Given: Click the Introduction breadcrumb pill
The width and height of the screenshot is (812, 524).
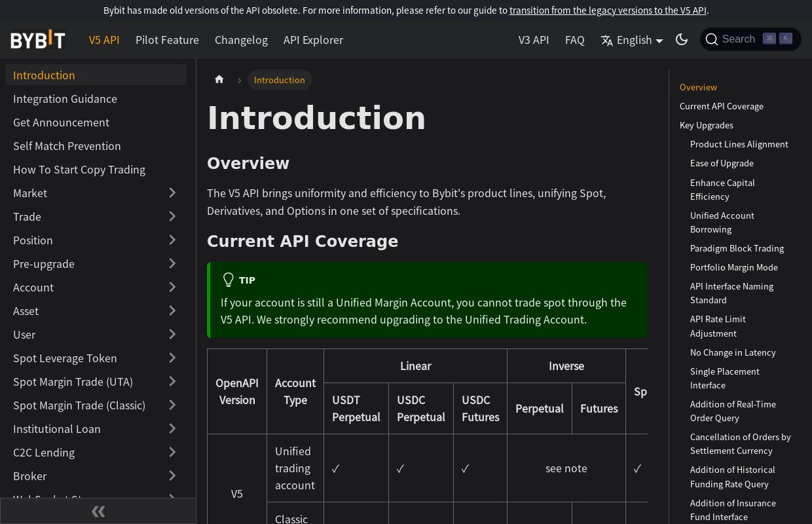Looking at the screenshot, I should pos(280,79).
